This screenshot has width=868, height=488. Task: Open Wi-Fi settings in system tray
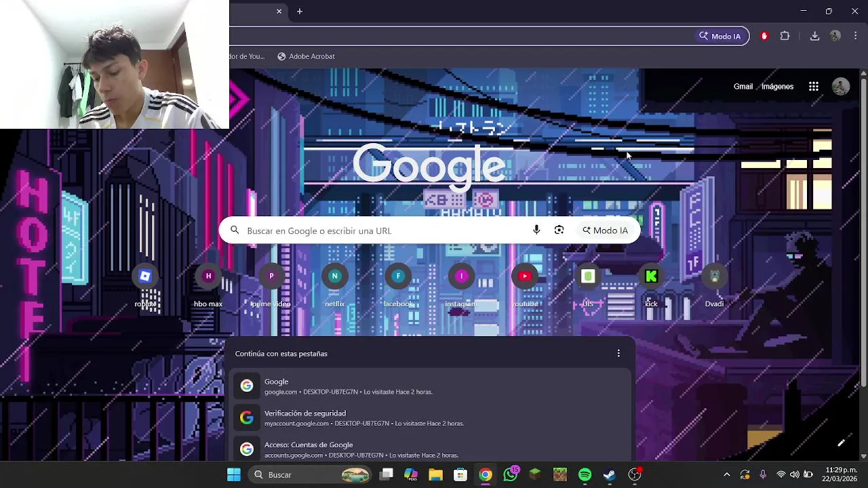[x=781, y=474]
